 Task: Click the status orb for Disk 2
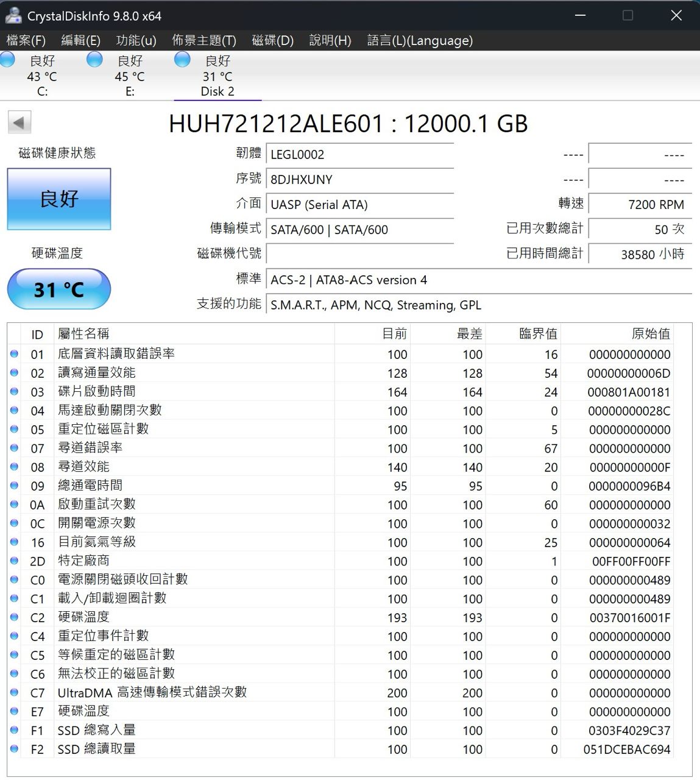pos(182,60)
